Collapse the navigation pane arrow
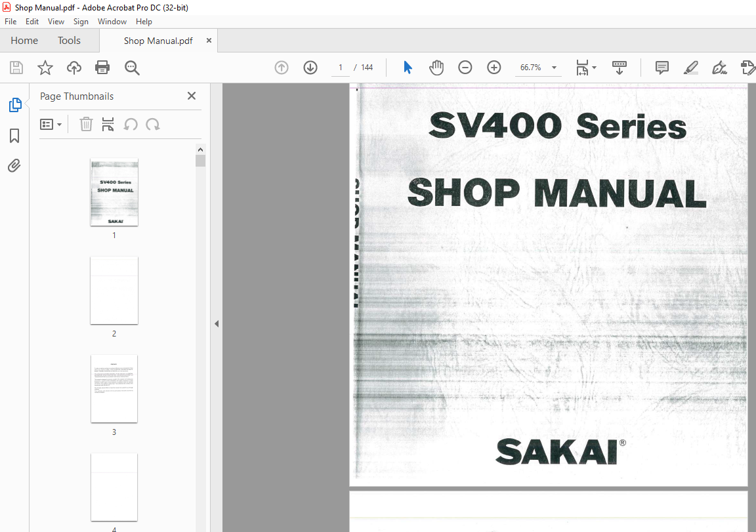This screenshot has height=532, width=756. [217, 324]
